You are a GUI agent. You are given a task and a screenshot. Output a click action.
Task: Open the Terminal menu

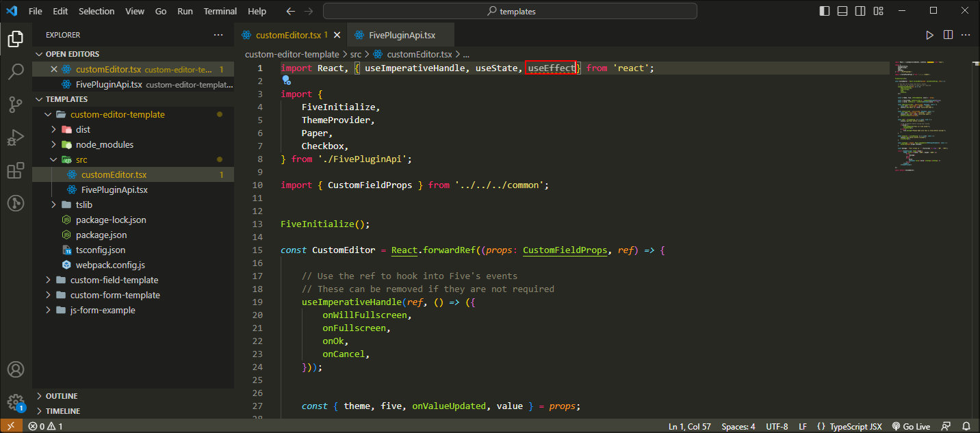(x=220, y=10)
